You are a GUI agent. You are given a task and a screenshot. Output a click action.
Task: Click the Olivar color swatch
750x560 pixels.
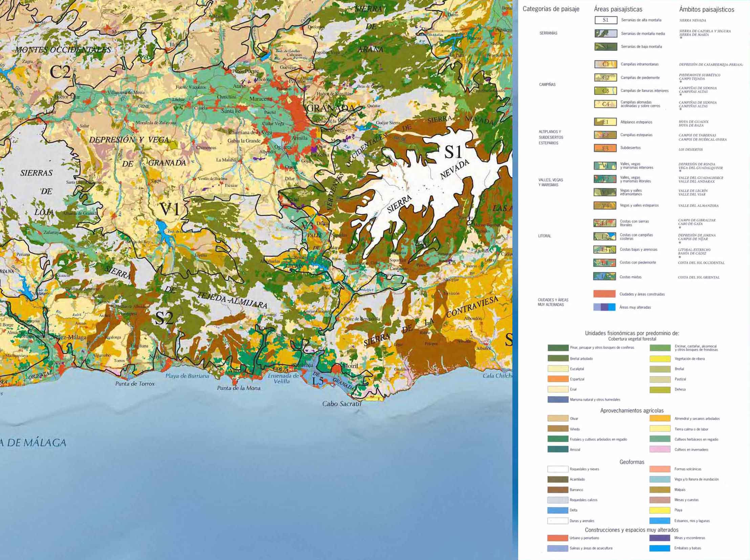click(x=558, y=418)
